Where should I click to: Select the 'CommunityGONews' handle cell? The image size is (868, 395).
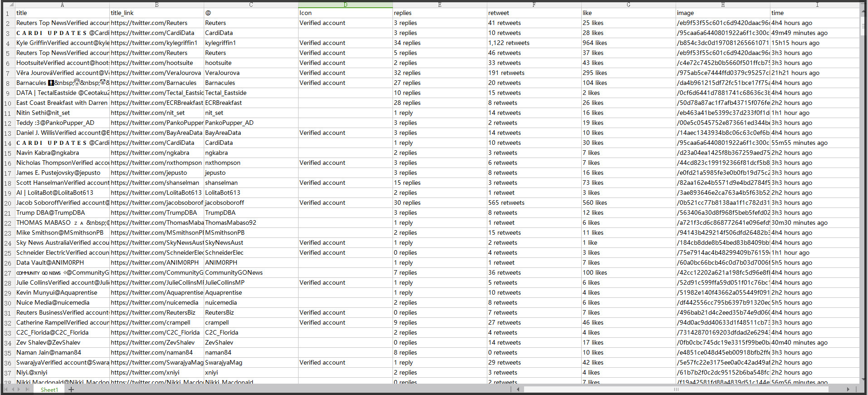[x=251, y=272]
